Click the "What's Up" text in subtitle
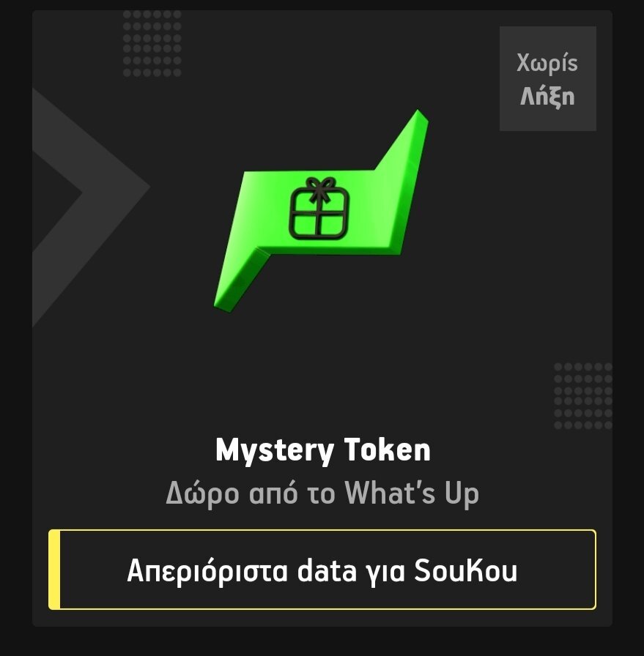Image resolution: width=644 pixels, height=656 pixels. (412, 493)
